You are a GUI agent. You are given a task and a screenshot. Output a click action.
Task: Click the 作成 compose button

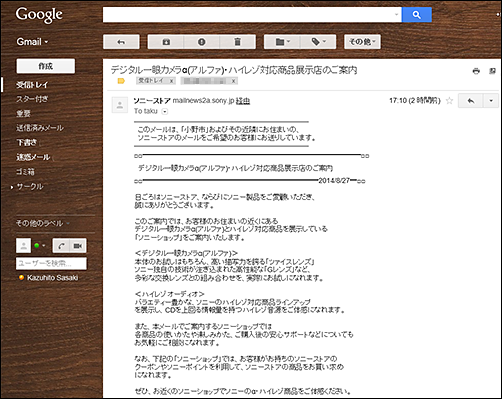[46, 66]
